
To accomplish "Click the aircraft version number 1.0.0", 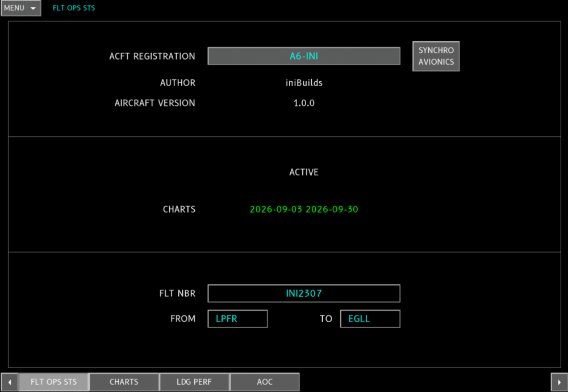I will (x=304, y=103).
